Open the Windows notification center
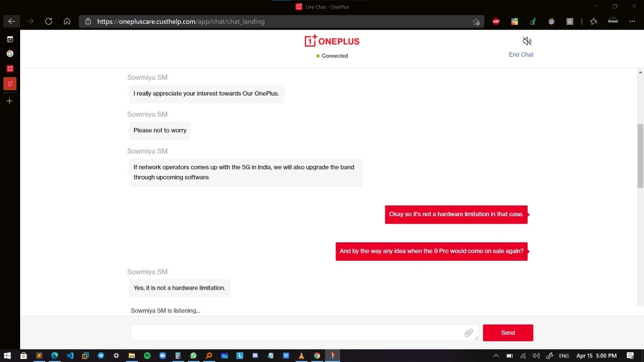This screenshot has height=362, width=644. [x=630, y=355]
